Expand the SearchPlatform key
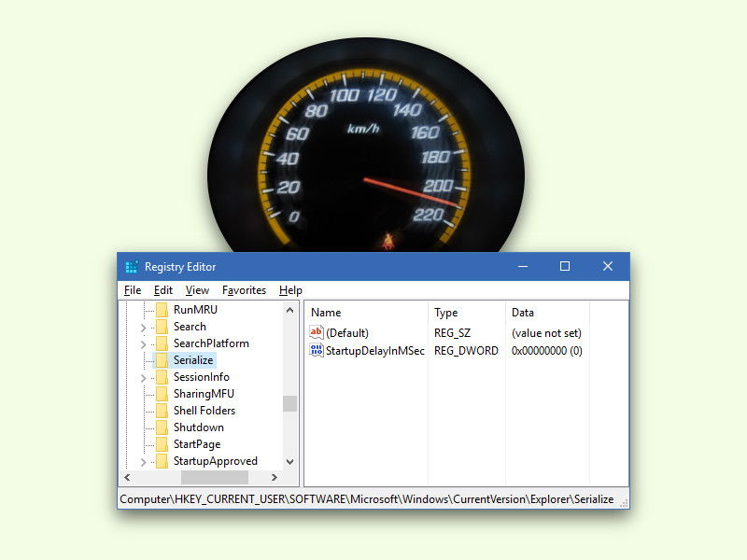Screen dimensions: 747x560 click(144, 343)
